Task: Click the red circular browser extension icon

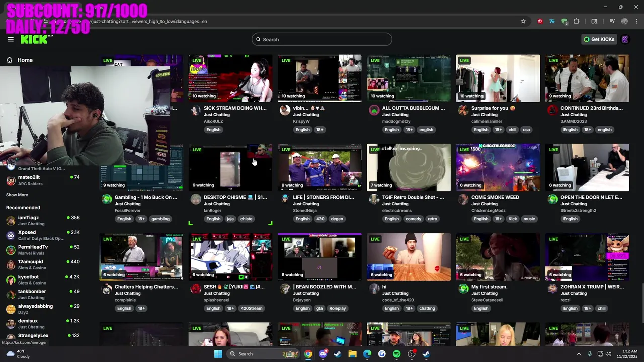Action: [x=540, y=21]
